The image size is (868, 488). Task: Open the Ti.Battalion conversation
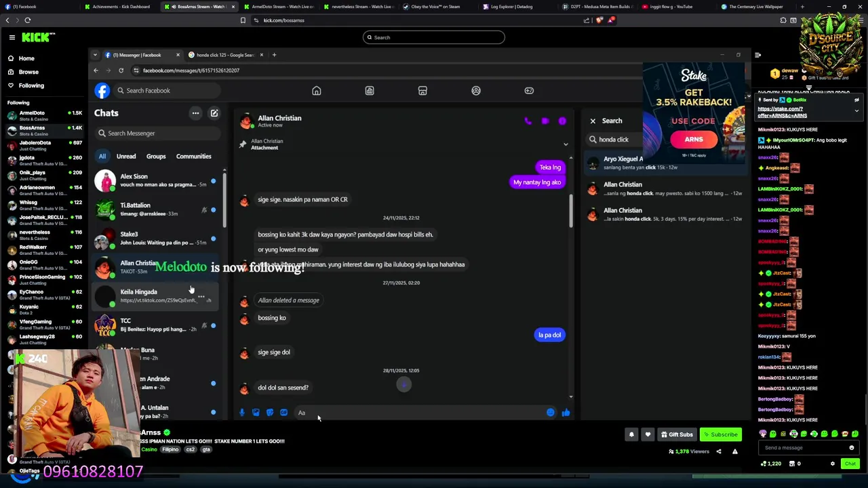[156, 209]
